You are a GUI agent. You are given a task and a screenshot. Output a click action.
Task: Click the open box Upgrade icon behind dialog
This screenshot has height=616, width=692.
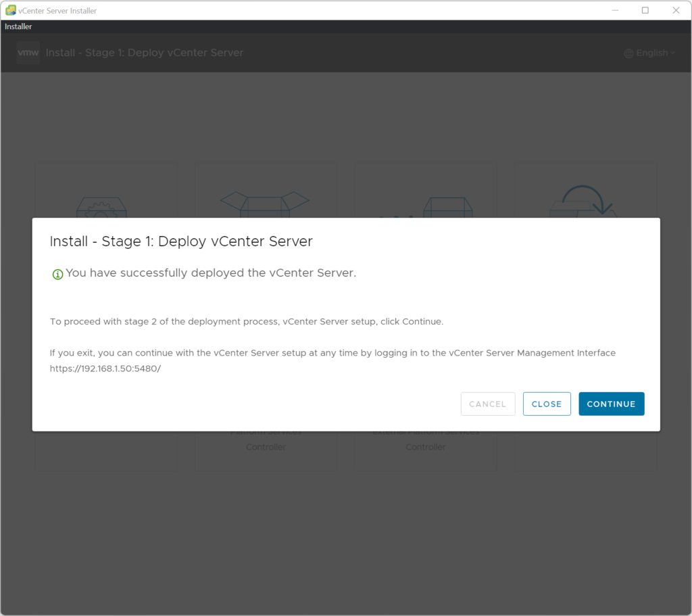coord(265,204)
